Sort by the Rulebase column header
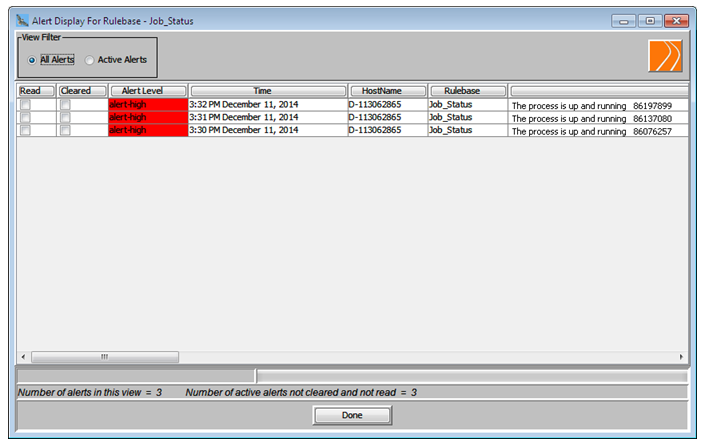The image size is (705, 446). (468, 91)
